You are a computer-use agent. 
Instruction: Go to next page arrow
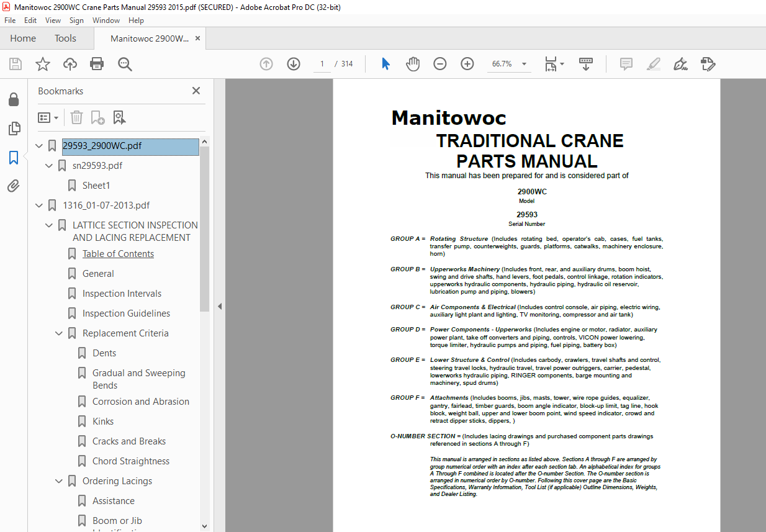294,64
